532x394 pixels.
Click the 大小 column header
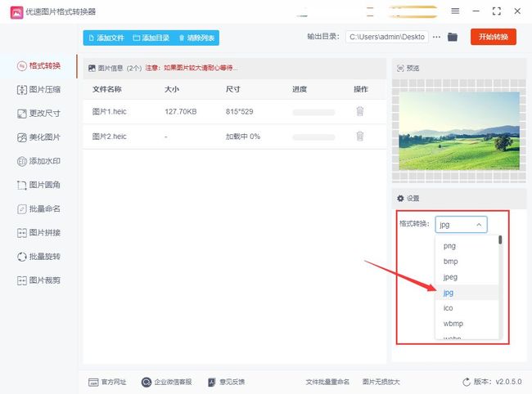click(172, 89)
